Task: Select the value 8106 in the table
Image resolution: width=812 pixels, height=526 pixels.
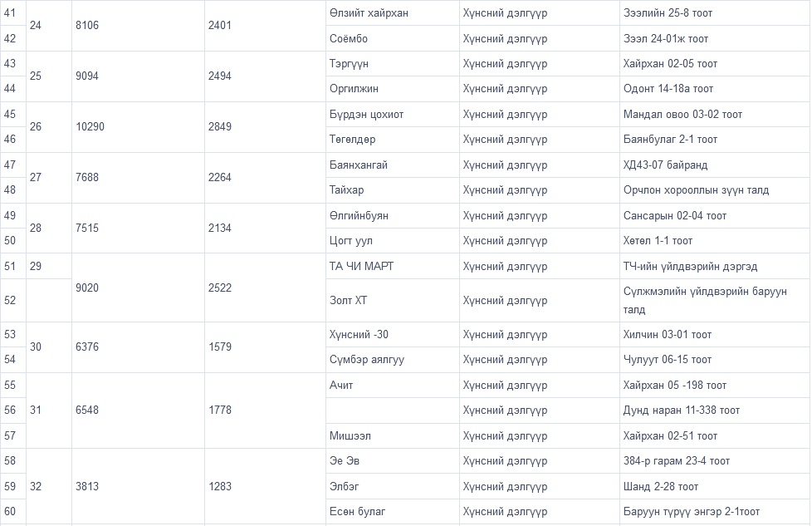Action: [86, 26]
